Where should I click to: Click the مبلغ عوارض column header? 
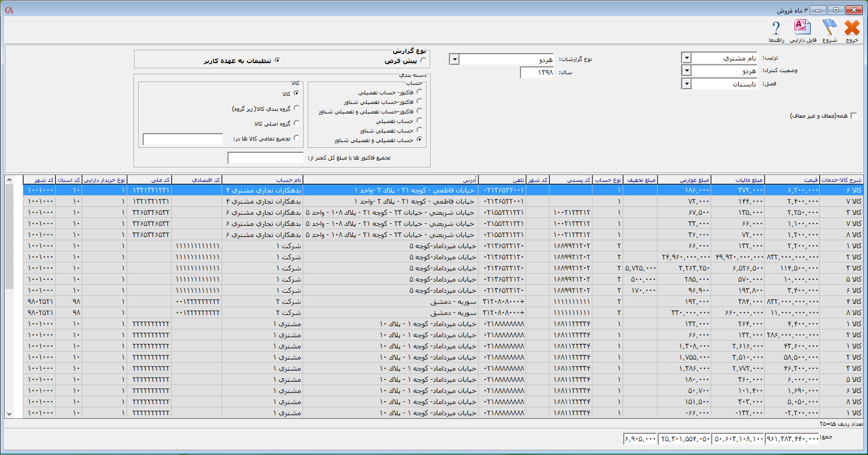(684, 180)
